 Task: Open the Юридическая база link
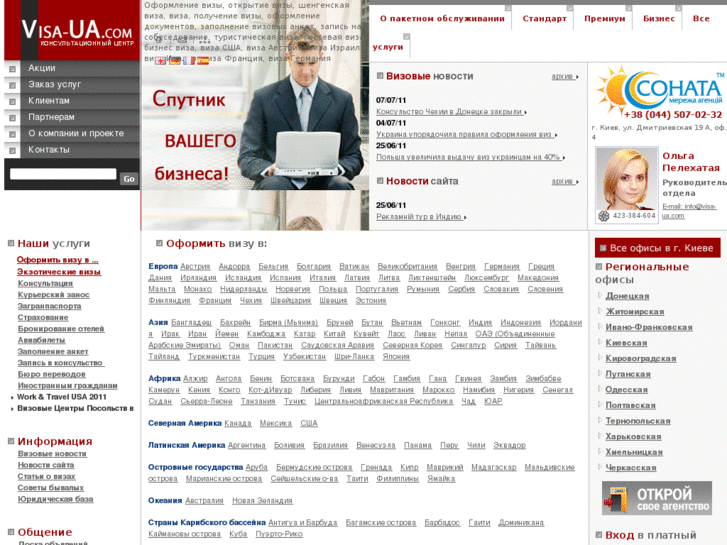[55, 499]
